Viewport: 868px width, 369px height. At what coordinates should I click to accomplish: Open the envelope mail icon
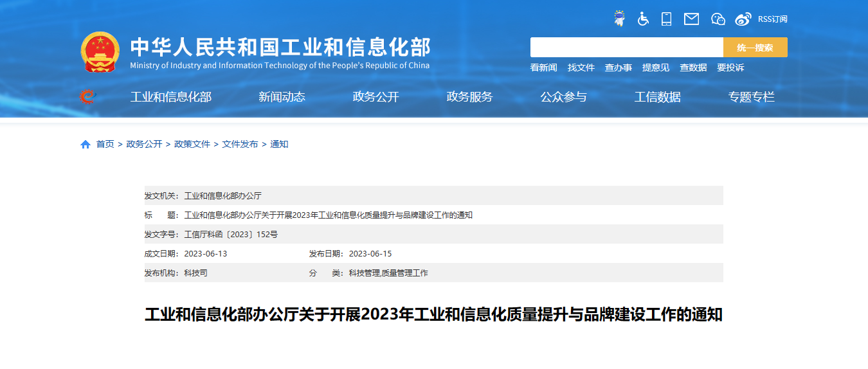pyautogui.click(x=691, y=19)
